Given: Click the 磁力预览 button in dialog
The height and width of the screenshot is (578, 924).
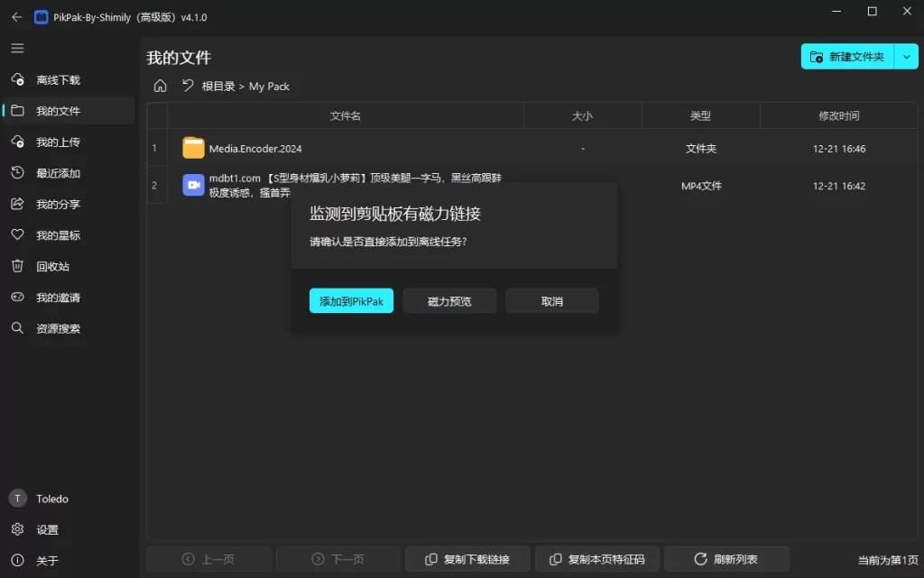Looking at the screenshot, I should pyautogui.click(x=449, y=301).
